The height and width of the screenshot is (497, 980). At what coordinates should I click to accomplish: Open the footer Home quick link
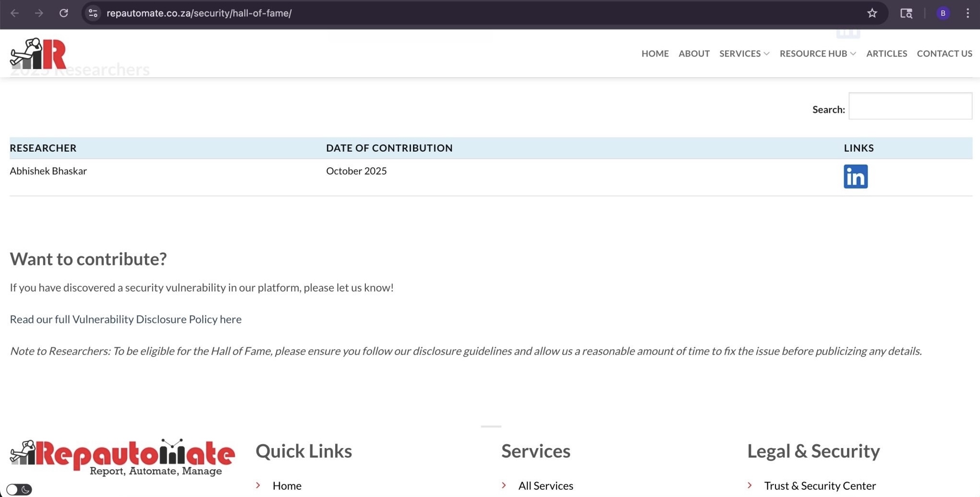point(287,485)
